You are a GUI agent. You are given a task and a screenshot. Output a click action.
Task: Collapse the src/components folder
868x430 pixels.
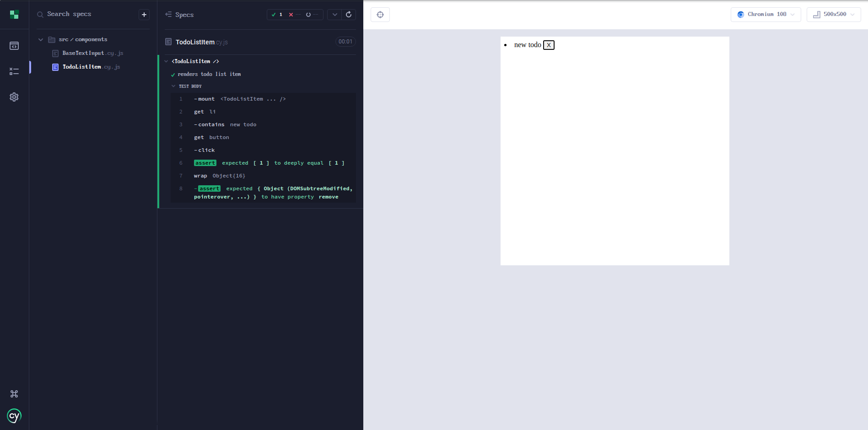tap(41, 40)
